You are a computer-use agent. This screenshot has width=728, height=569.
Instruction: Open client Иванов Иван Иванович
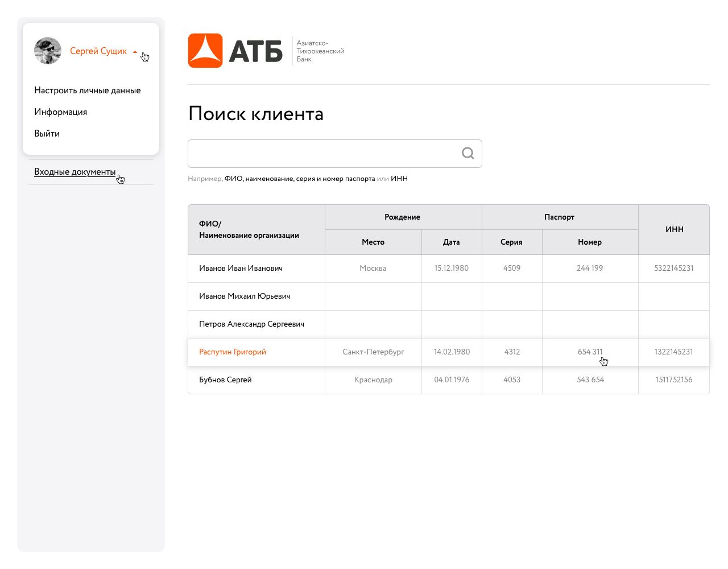[241, 268]
